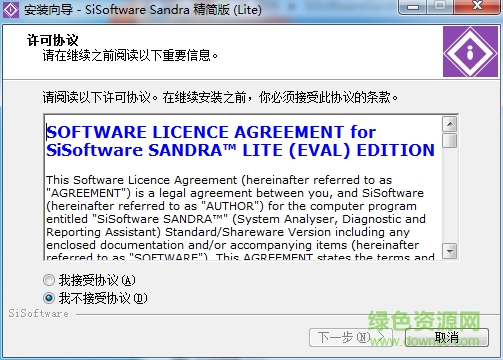This screenshot has height=360, width=503.
Task: Click the 'SiSoftware' label above the buttons
Action: (x=39, y=314)
